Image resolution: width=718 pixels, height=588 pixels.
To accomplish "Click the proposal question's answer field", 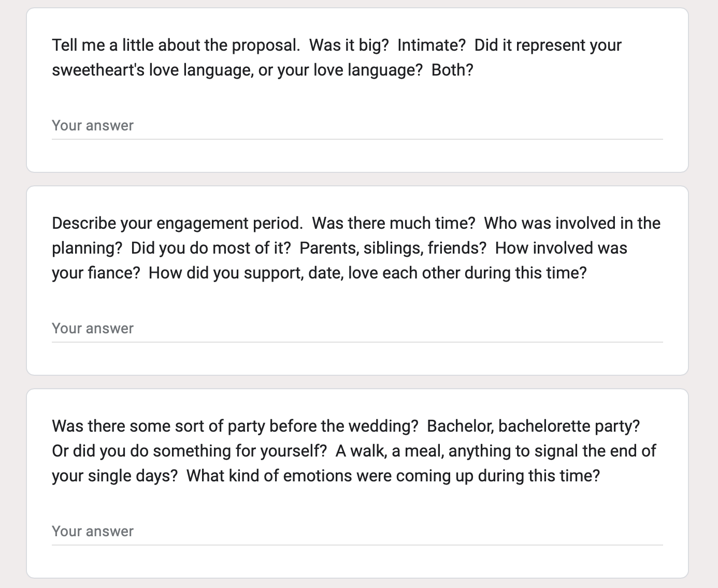I will click(357, 126).
